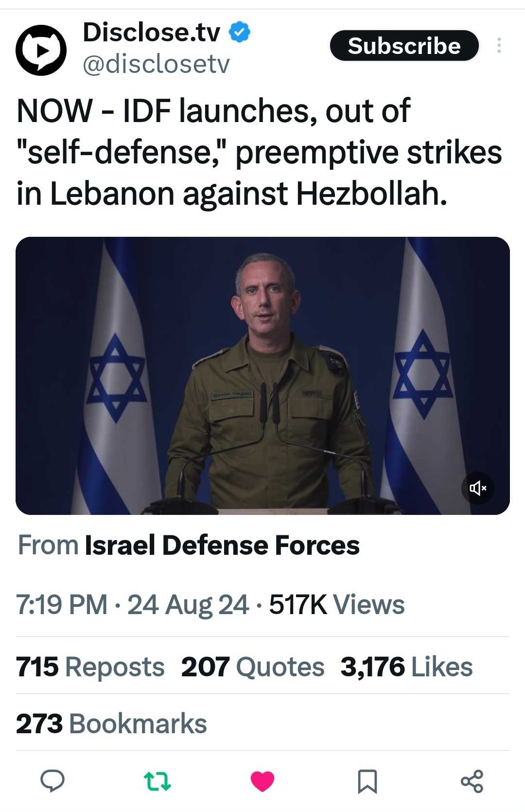This screenshot has height=812, width=525.
Task: Click the @disclosetv handle
Action: 156,64
